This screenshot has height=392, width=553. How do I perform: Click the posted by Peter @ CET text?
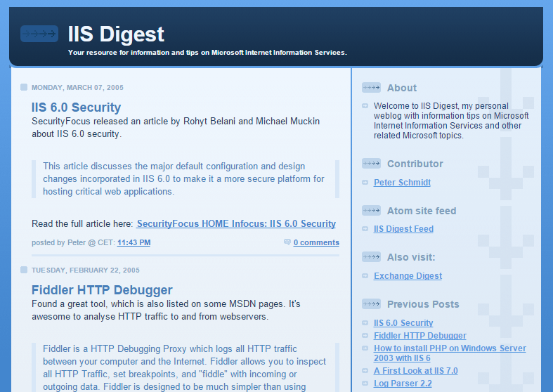(73, 242)
